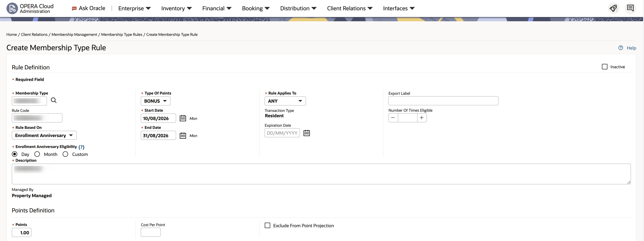
Task: Go to Home breadcrumb link
Action: 12,34
